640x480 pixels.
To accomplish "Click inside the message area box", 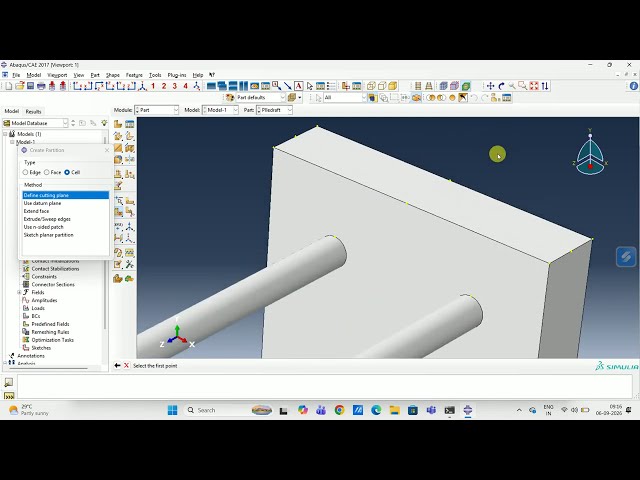I will (324, 386).
